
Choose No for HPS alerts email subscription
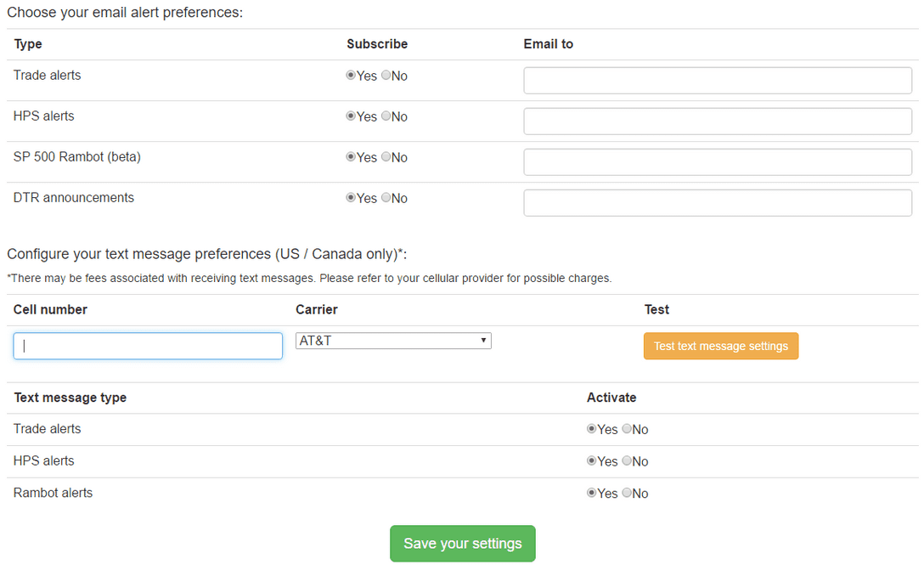click(x=386, y=116)
